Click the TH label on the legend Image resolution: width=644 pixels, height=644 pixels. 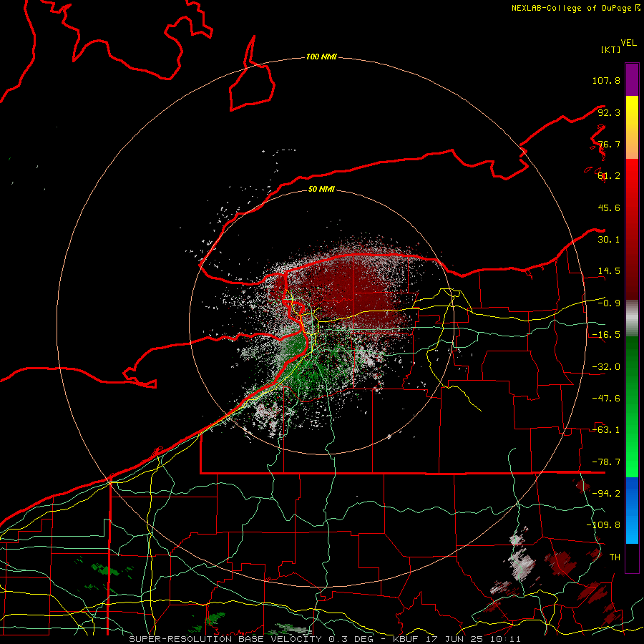[x=615, y=557]
